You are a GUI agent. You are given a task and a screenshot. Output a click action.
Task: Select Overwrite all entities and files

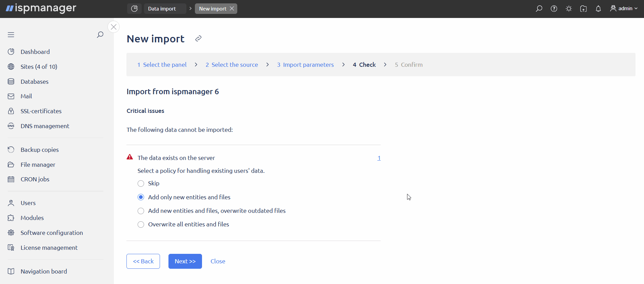point(141,225)
